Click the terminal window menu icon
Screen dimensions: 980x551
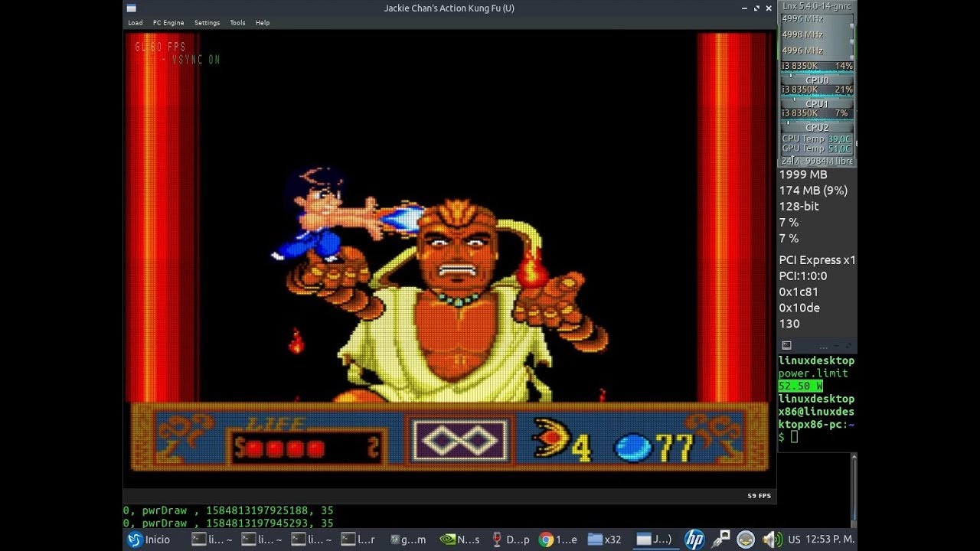point(786,345)
